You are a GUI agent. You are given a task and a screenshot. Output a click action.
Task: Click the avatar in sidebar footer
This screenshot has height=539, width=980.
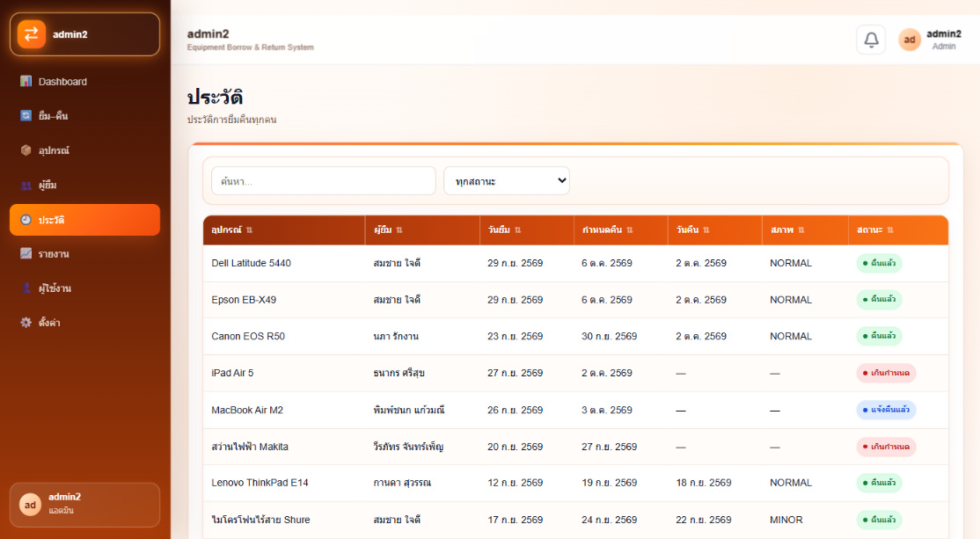[30, 505]
